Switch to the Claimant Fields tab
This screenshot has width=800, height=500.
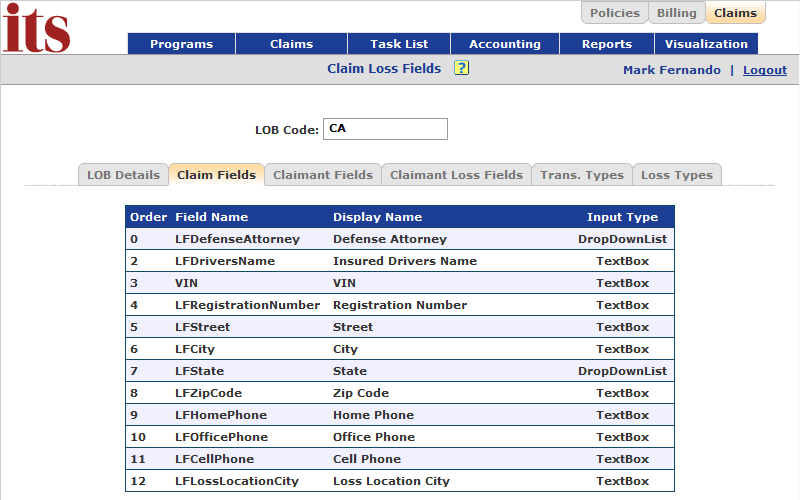click(x=323, y=174)
